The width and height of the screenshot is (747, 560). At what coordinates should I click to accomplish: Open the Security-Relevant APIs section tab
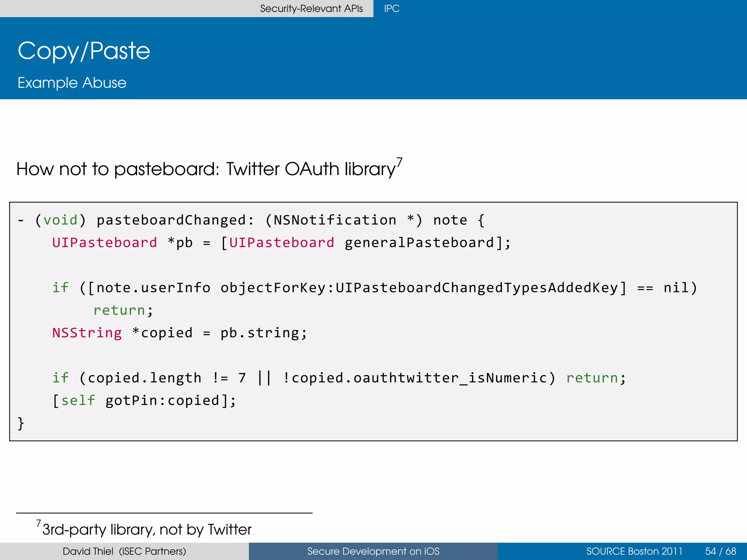(311, 8)
